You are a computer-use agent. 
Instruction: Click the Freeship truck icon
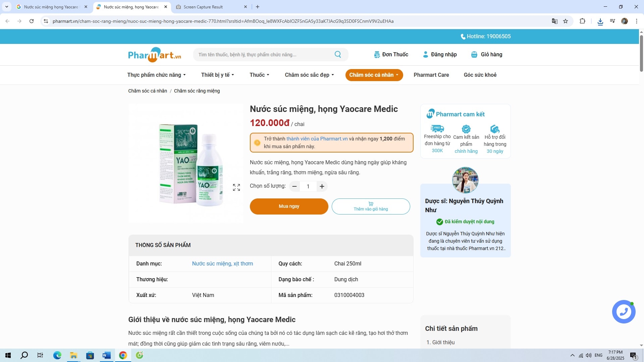[x=437, y=128]
